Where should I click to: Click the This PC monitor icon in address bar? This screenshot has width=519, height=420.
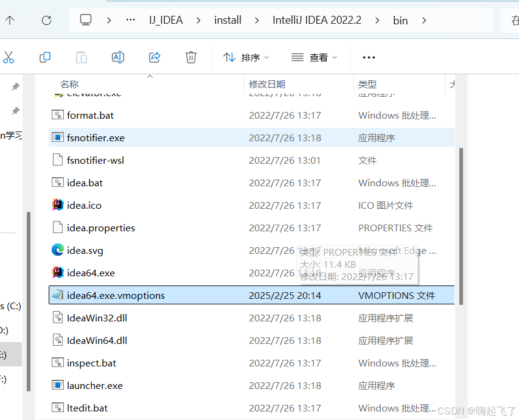[86, 20]
